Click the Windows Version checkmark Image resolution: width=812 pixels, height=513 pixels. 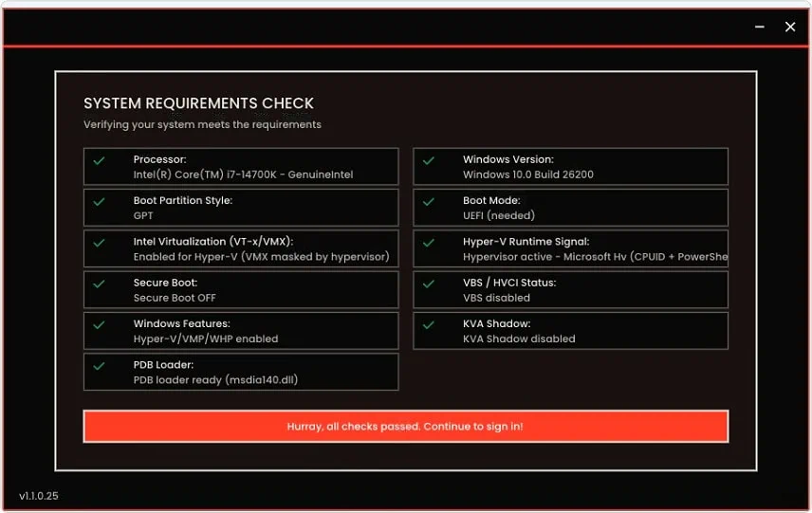pos(428,160)
